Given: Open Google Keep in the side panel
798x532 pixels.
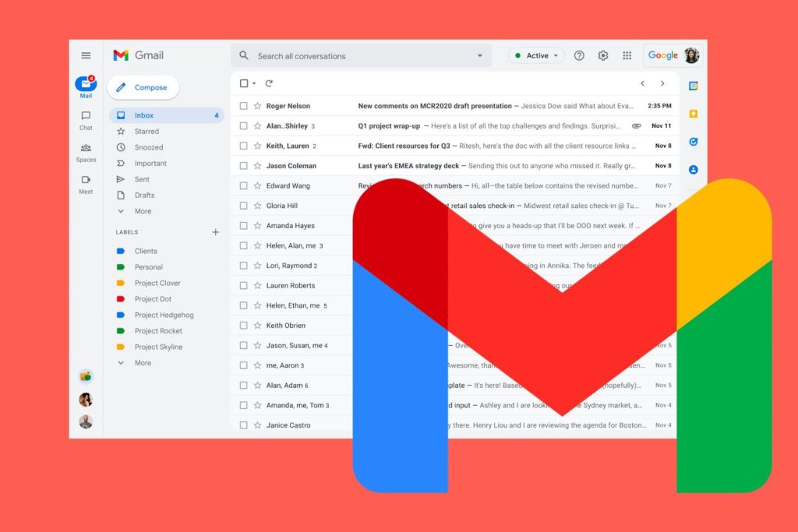Looking at the screenshot, I should click(x=692, y=113).
